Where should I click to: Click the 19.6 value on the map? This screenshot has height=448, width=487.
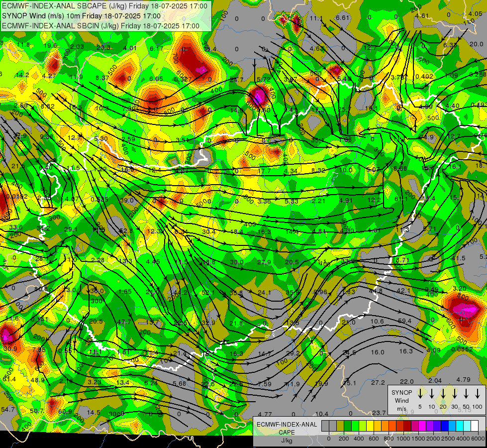pos(51,46)
